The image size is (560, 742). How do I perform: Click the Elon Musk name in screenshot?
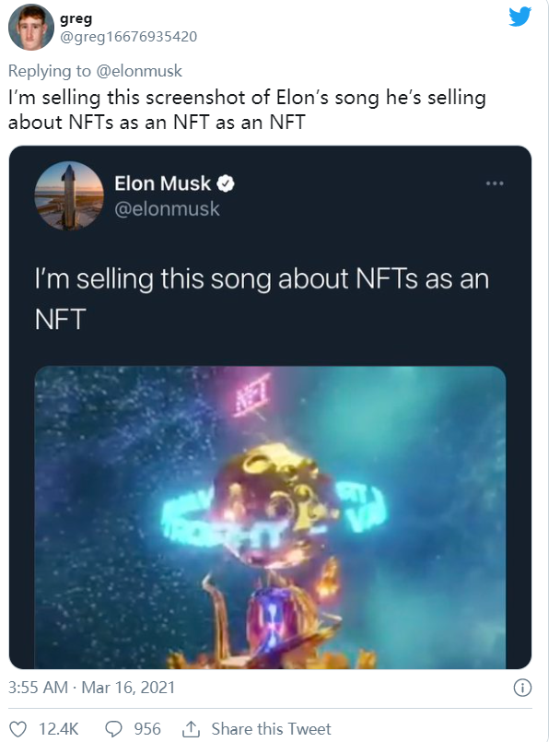coord(162,183)
